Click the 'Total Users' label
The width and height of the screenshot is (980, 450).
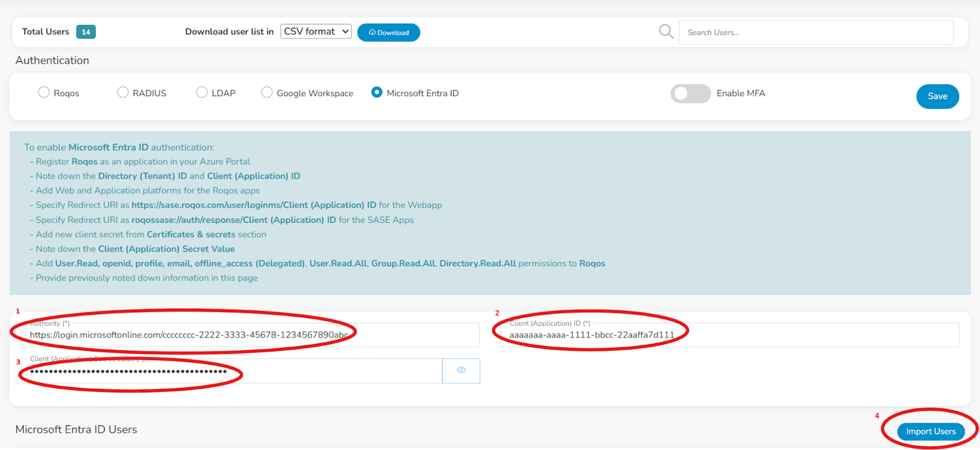click(x=45, y=32)
